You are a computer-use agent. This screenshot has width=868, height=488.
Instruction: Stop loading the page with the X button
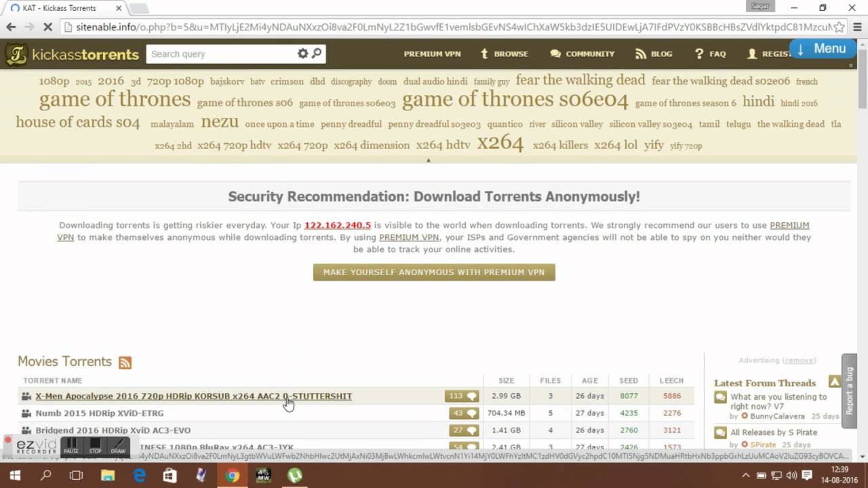tap(47, 27)
